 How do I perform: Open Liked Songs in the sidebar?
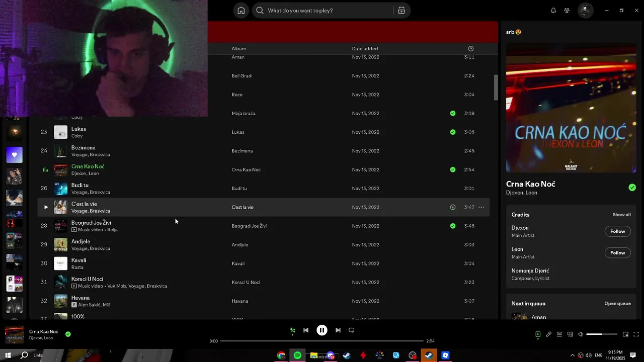[14, 155]
